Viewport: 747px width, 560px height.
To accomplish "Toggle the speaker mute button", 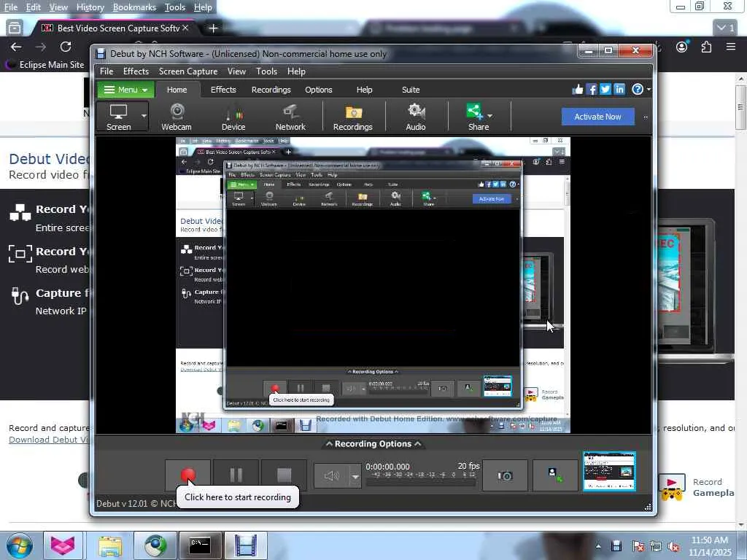I will 332,475.
